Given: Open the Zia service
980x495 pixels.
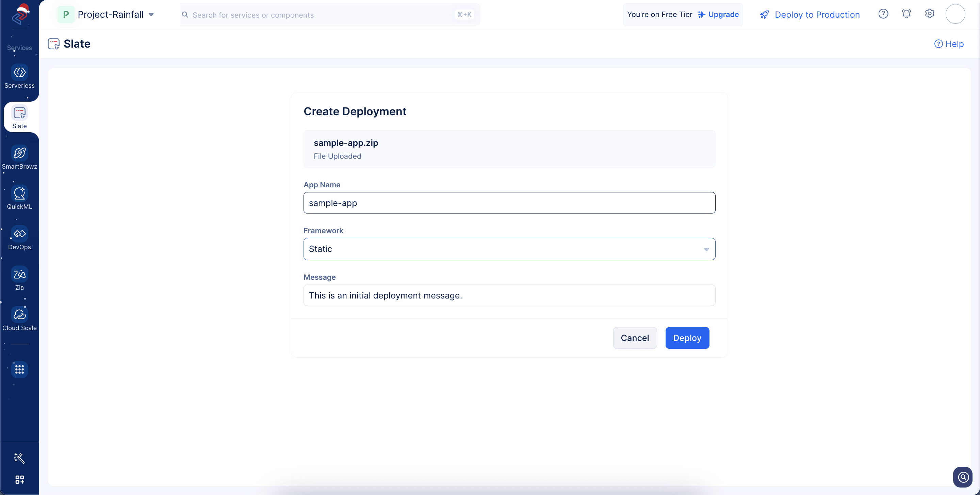Looking at the screenshot, I should pos(19,279).
